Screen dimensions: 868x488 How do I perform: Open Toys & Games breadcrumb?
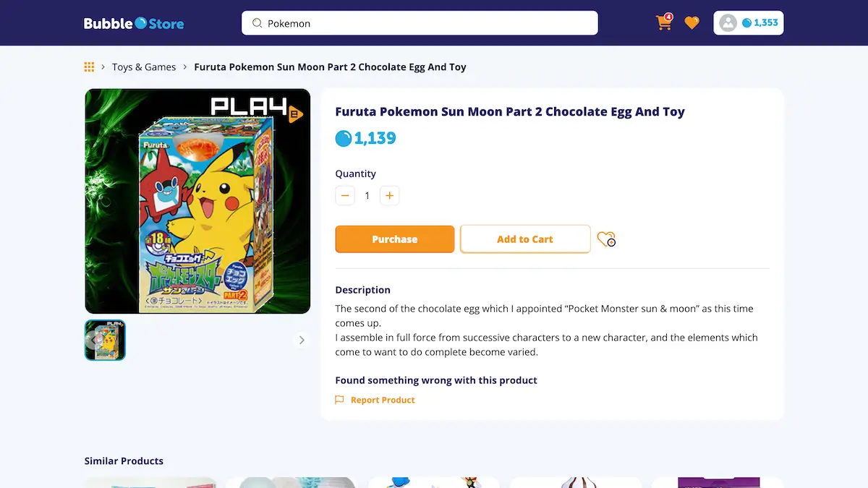(144, 67)
